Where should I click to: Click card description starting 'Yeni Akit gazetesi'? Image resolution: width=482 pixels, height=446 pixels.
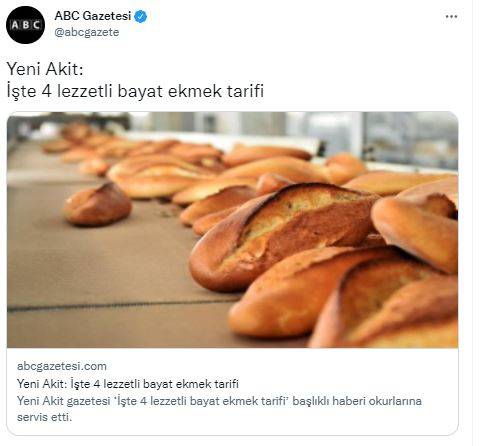[x=219, y=409]
